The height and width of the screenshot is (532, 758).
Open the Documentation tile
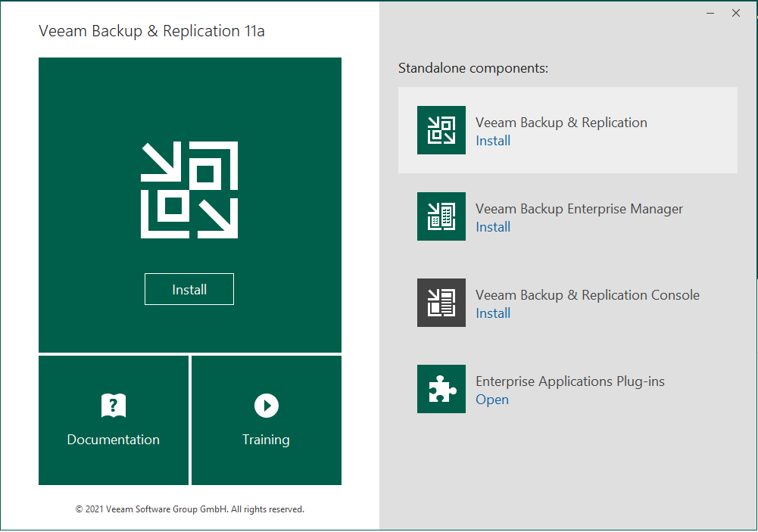click(113, 420)
